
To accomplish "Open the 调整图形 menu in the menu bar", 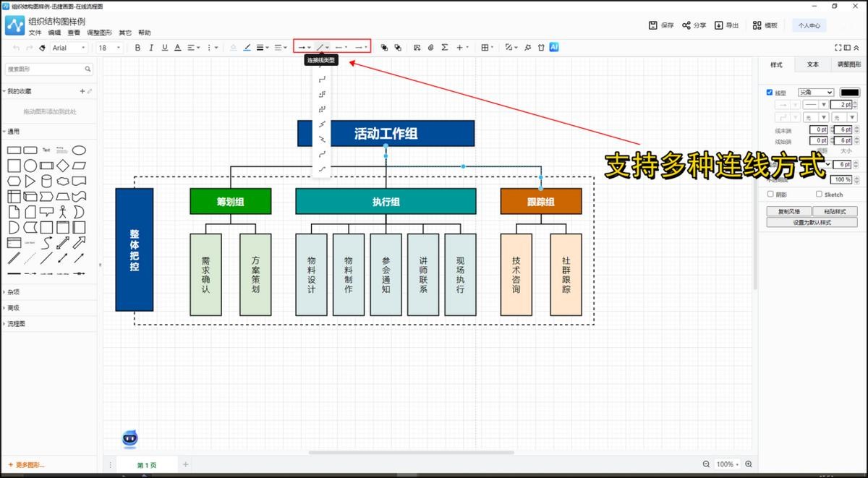I will tap(100, 33).
